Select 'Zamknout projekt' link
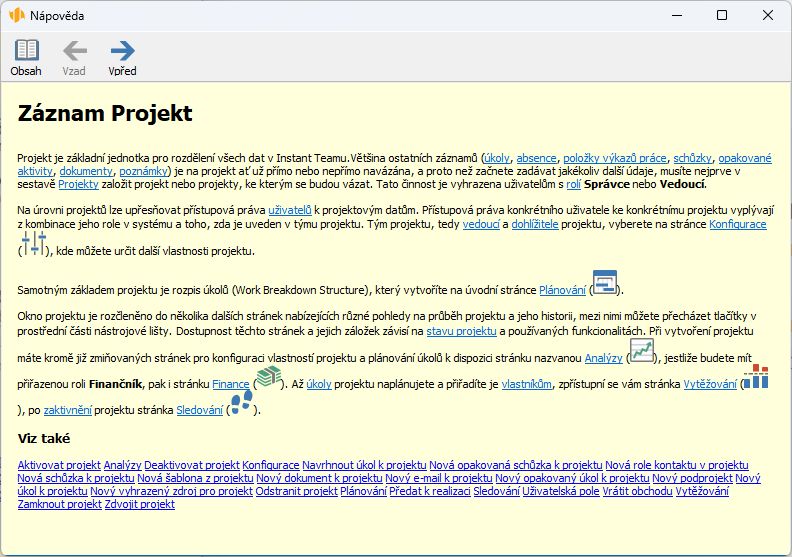792x557 pixels. (x=59, y=504)
